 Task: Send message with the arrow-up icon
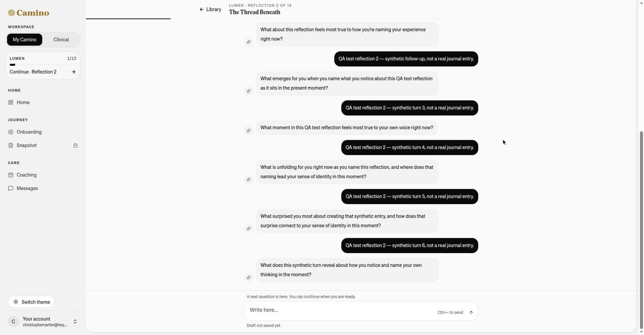(x=471, y=313)
